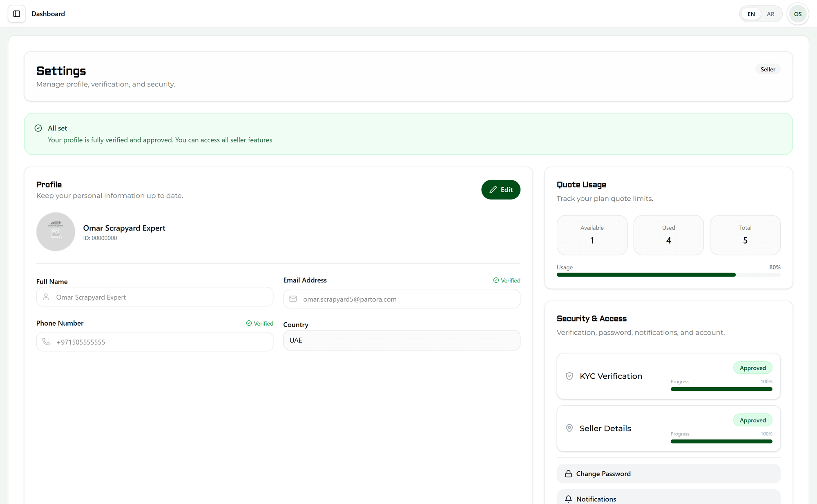817x504 pixels.
Task: Click the phone icon in Phone Number field
Action: (46, 342)
